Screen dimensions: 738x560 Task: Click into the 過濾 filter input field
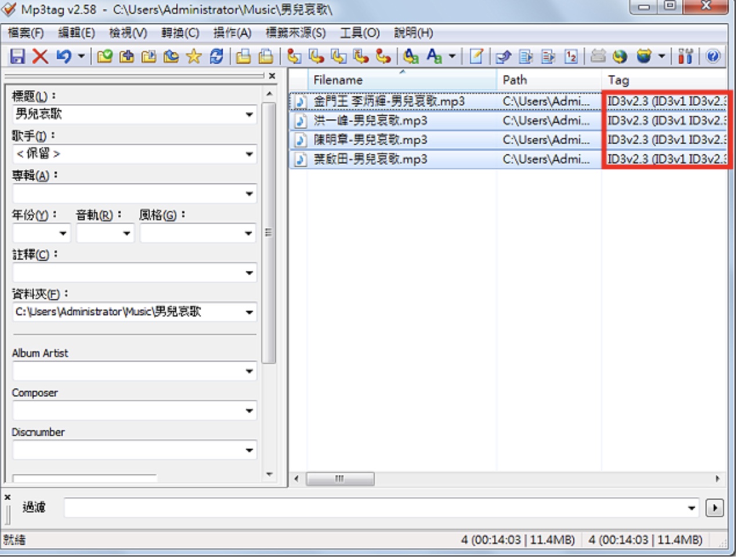tap(375, 508)
